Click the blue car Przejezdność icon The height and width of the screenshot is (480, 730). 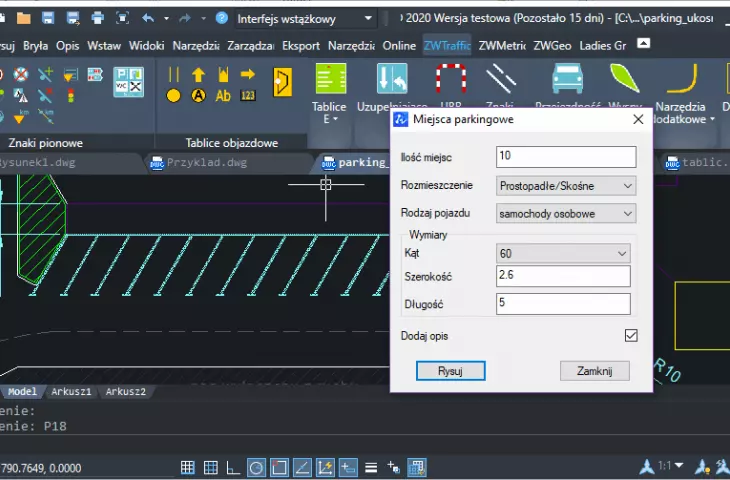[x=568, y=79]
